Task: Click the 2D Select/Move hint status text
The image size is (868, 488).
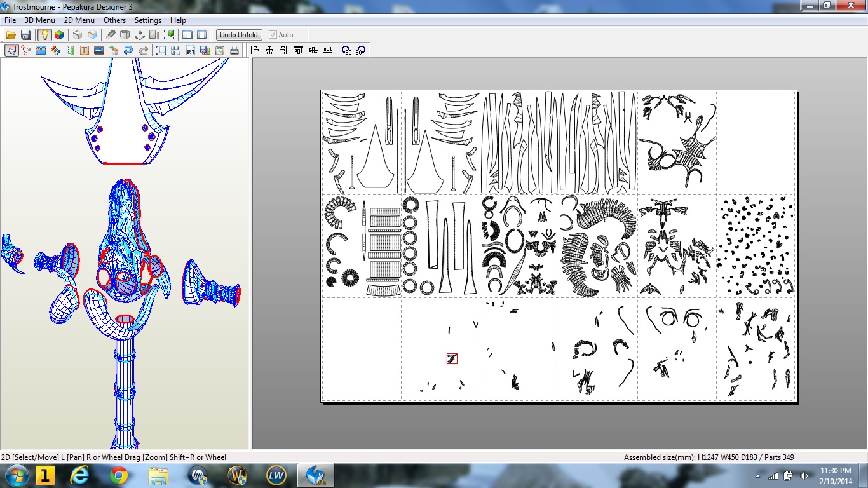Action: [x=114, y=457]
